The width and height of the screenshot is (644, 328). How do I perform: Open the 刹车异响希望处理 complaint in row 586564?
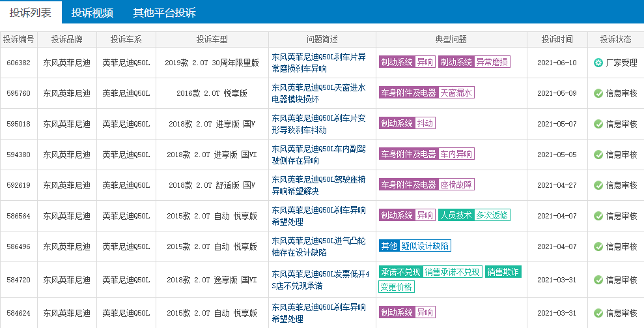tap(318, 216)
